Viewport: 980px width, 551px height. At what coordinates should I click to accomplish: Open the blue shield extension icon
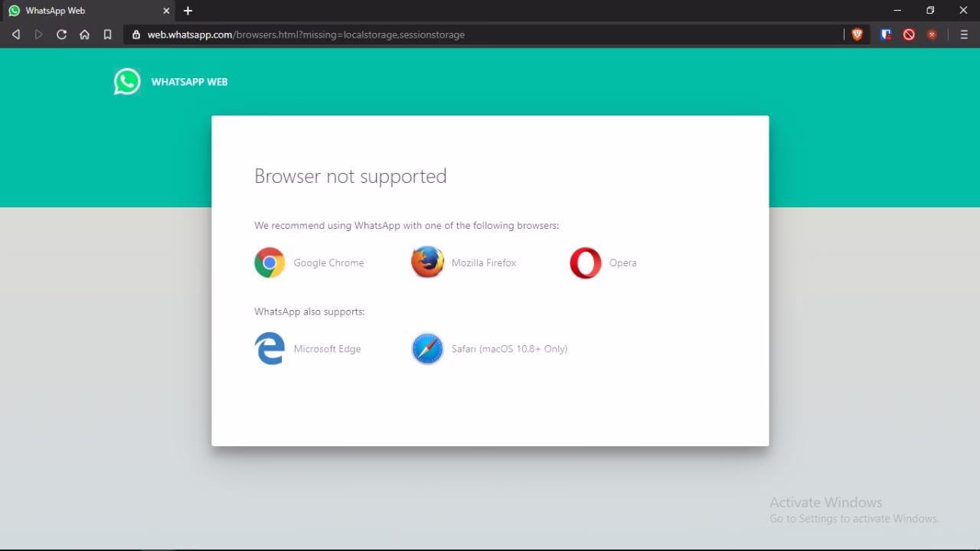pos(886,34)
